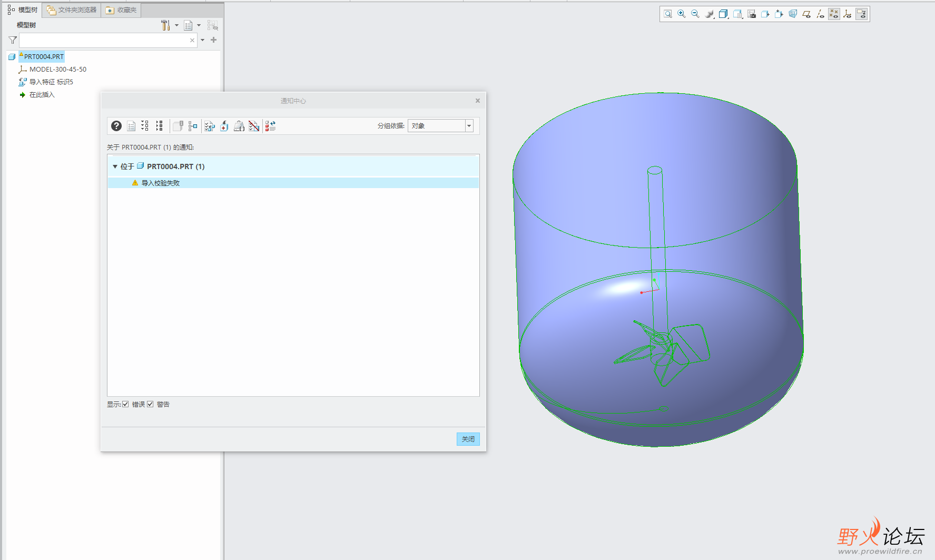Select 导入特征 标识5 in model tree
This screenshot has height=560, width=935.
click(x=51, y=82)
